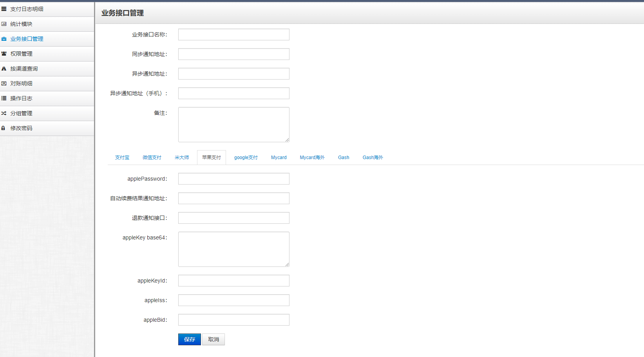Grab the 备注 textarea resize handle
This screenshot has width=644, height=357.
(287, 140)
